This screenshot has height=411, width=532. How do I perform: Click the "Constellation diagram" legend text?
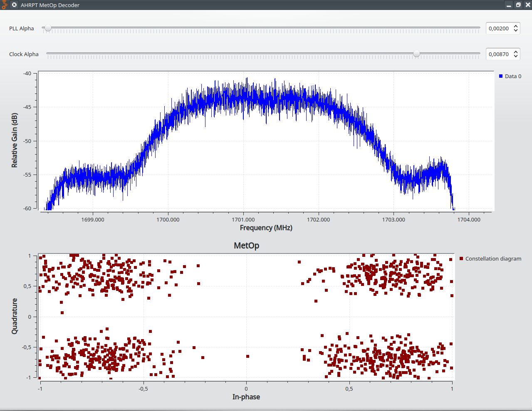pos(493,258)
